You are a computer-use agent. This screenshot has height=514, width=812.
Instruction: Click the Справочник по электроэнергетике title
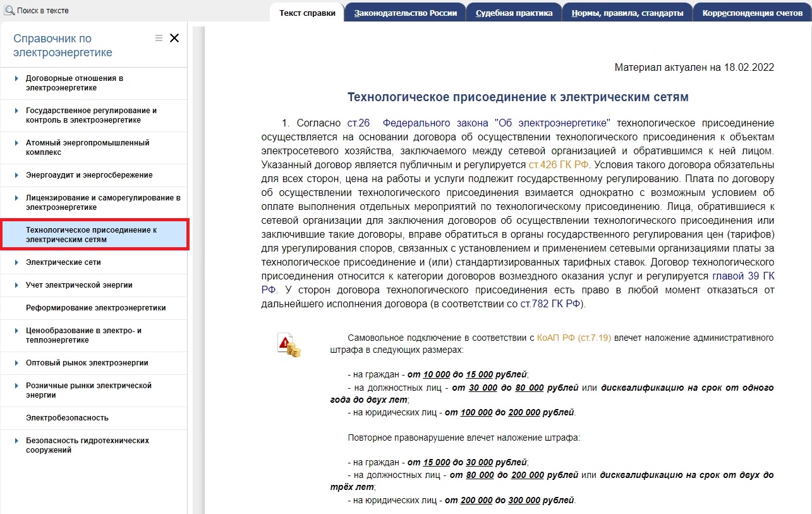tap(63, 46)
